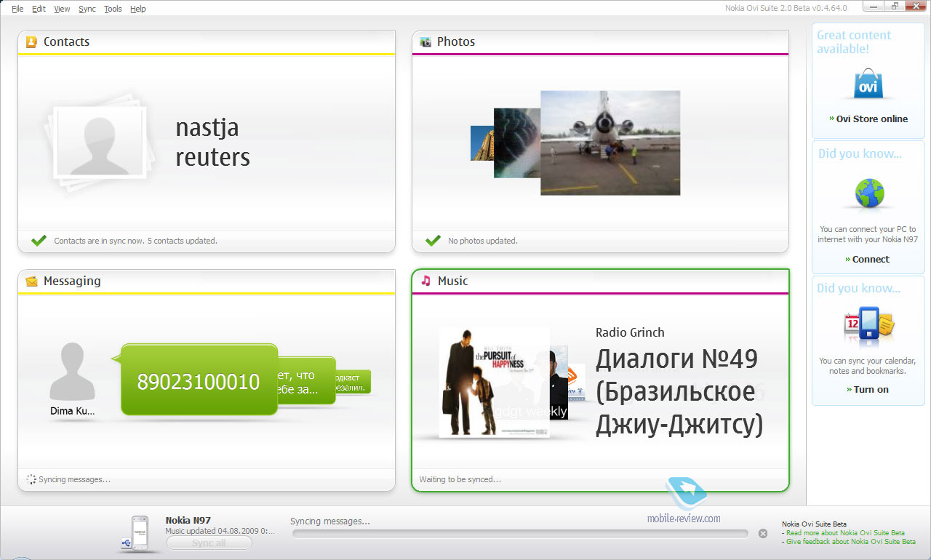This screenshot has width=931, height=560.
Task: Minimize the Nokia Ovi Suite window
Action: click(x=874, y=6)
